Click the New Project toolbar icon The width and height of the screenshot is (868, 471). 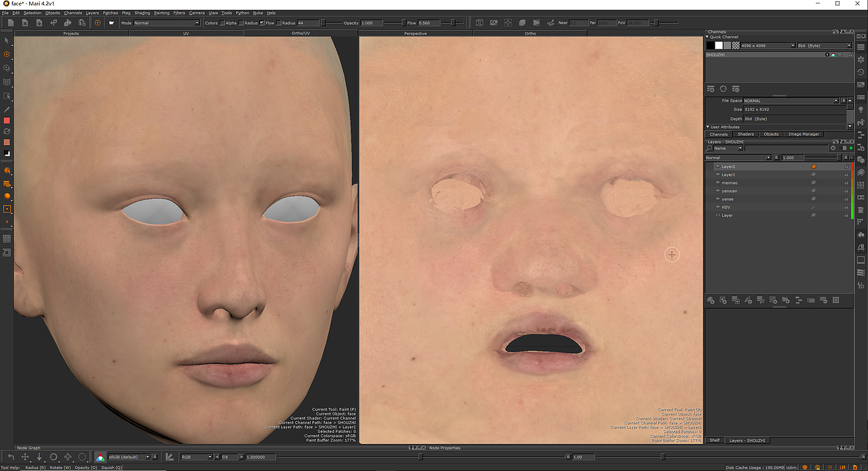click(11, 23)
